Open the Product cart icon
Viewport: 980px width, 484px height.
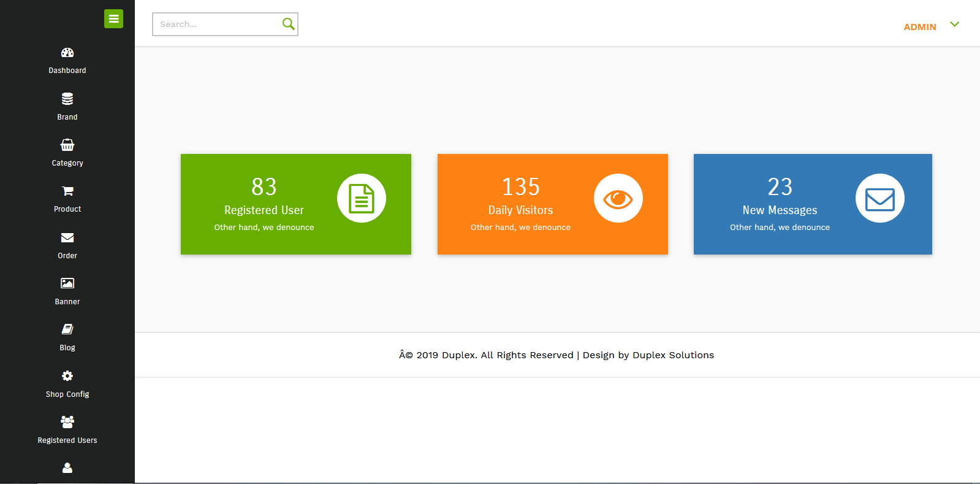coord(67,191)
